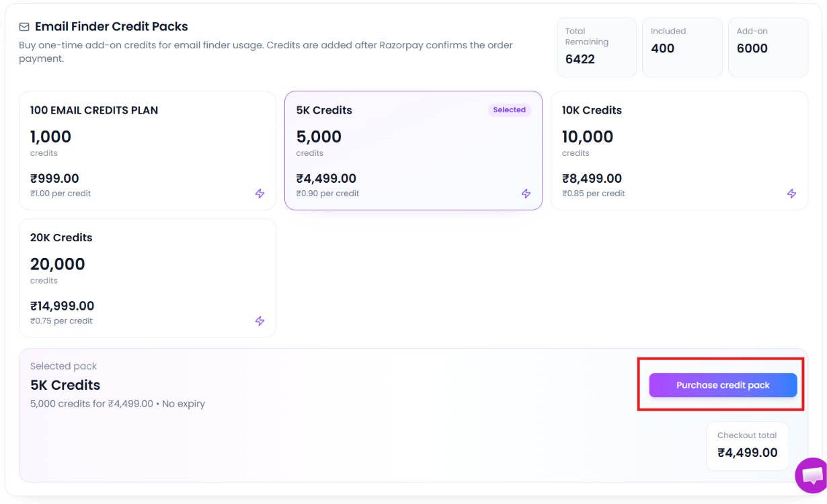Click the lightning icon on 1,000 credits card
This screenshot has width=827, height=504.
tap(260, 194)
